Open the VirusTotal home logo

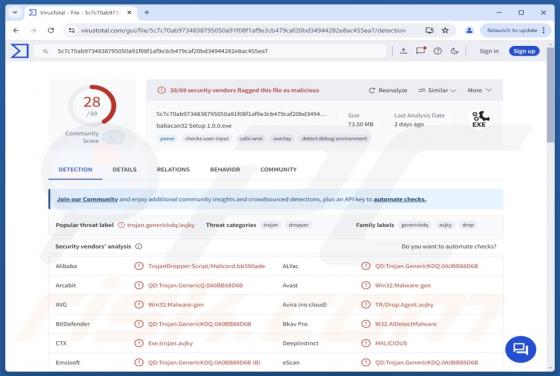tap(20, 51)
